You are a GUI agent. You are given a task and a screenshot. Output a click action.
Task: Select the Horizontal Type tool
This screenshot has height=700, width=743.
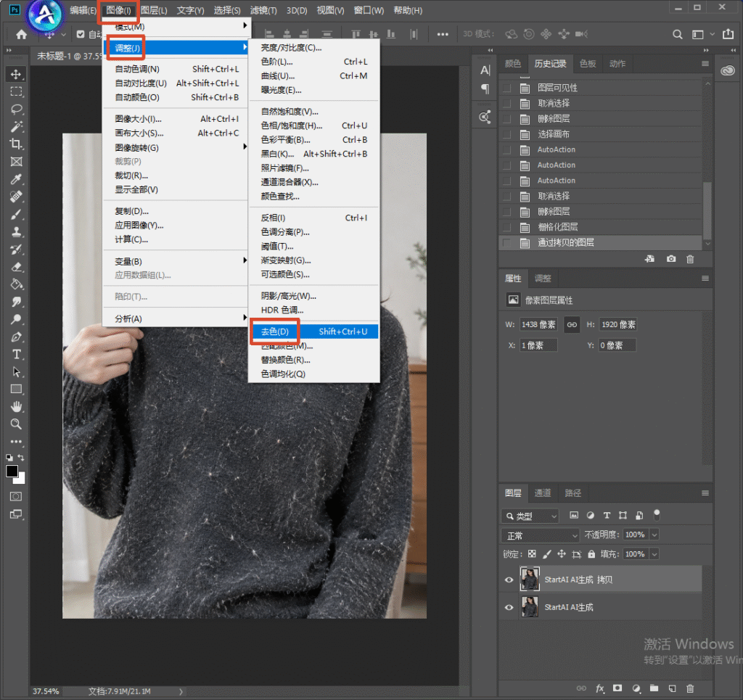pos(16,354)
